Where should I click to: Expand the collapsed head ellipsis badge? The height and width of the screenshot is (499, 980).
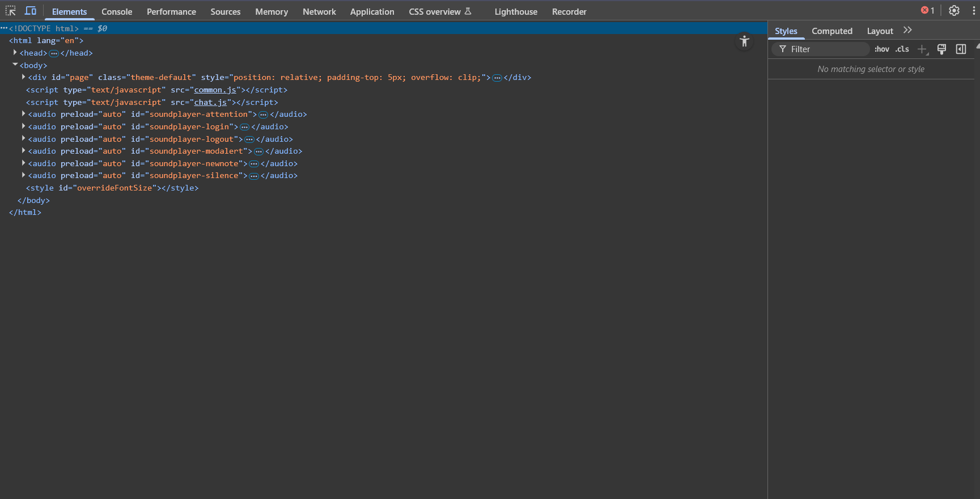click(x=54, y=53)
